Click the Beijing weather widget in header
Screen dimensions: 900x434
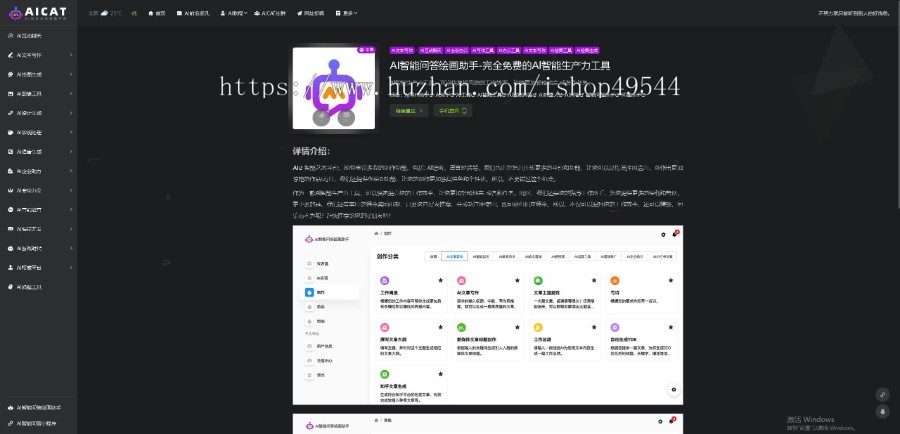[x=106, y=13]
